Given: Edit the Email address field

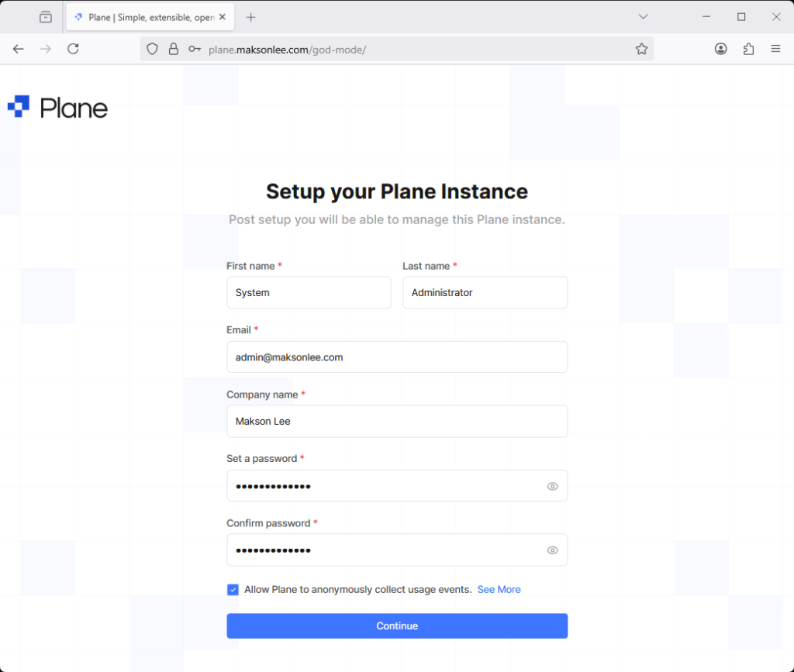Looking at the screenshot, I should click(397, 357).
